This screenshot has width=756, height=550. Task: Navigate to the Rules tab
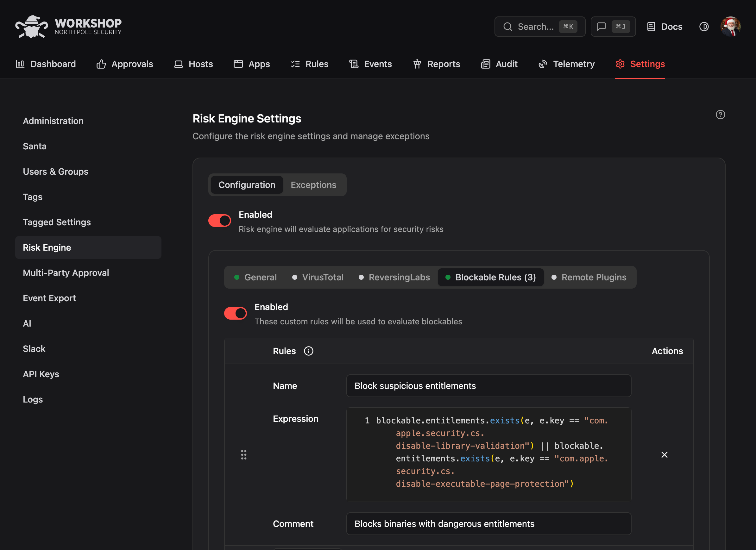(x=309, y=64)
